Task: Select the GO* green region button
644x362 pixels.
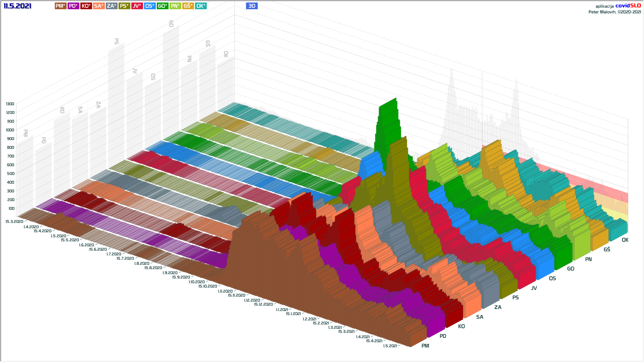Action: coord(162,6)
